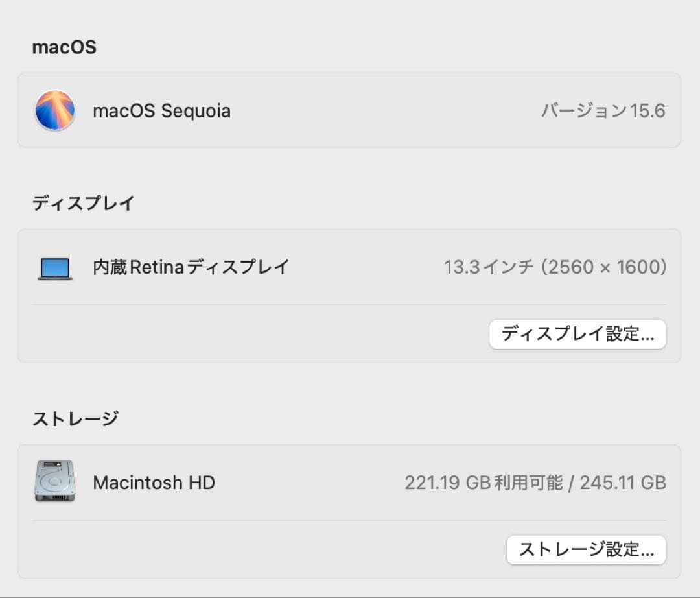Click the macOS section header
Image resolution: width=700 pixels, height=598 pixels.
64,47
